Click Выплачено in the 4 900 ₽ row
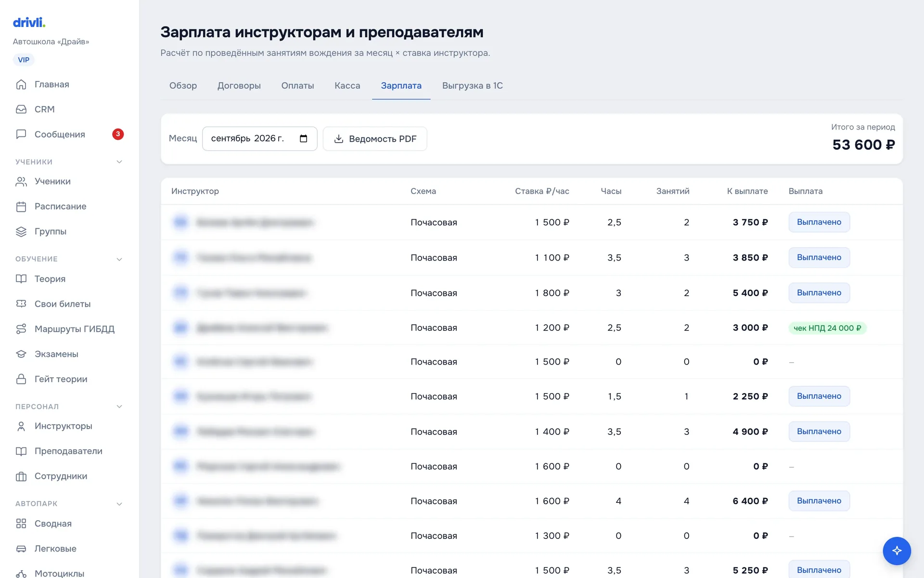924x578 pixels. pos(819,432)
